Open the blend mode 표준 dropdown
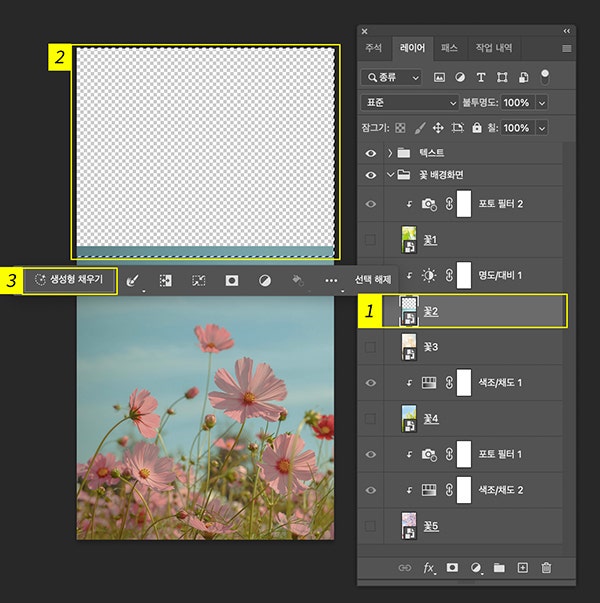This screenshot has width=600, height=603. [x=409, y=102]
